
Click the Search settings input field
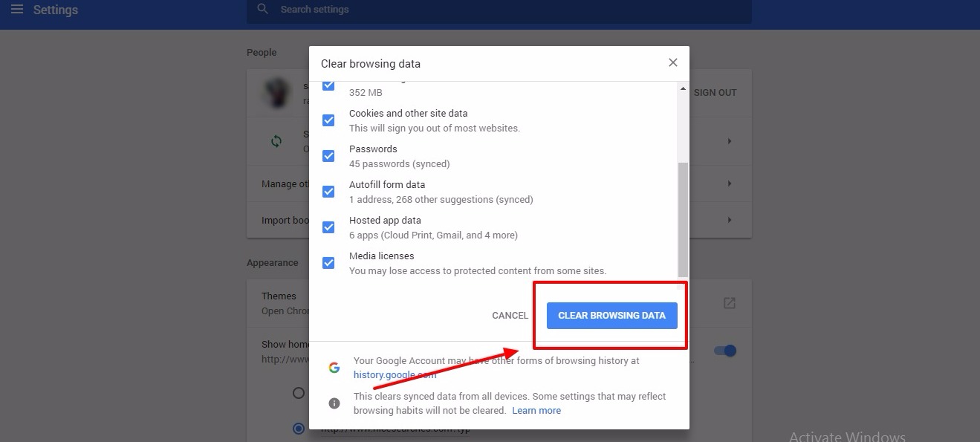tap(499, 10)
